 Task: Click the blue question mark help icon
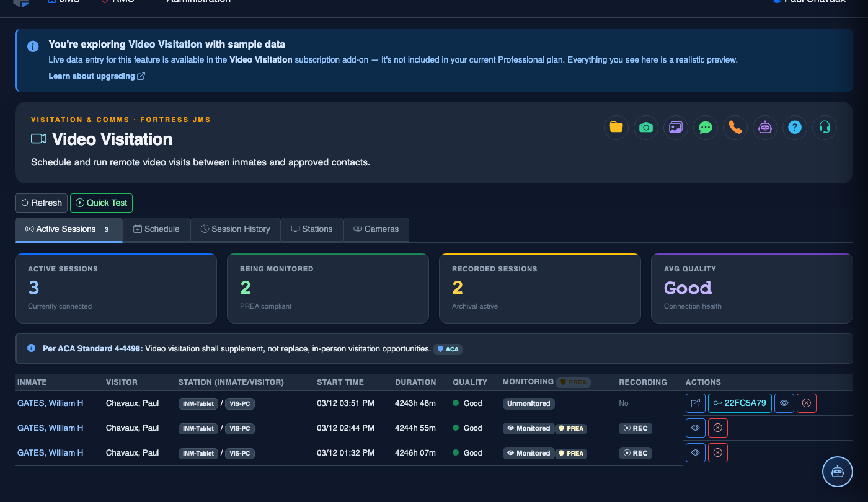(x=794, y=128)
